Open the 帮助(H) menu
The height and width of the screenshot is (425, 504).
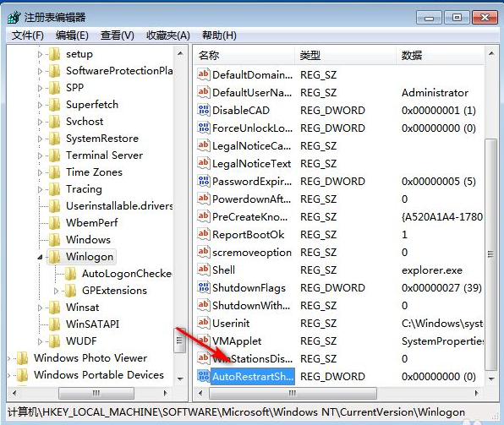pos(219,35)
